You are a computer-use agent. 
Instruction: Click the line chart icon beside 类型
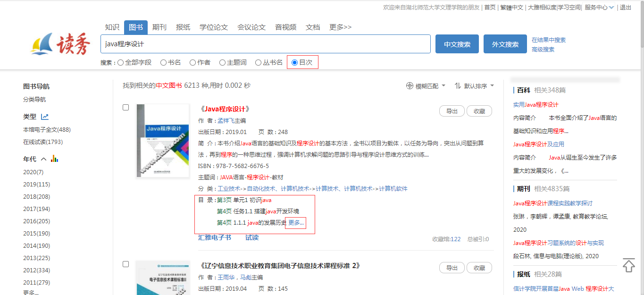point(45,117)
